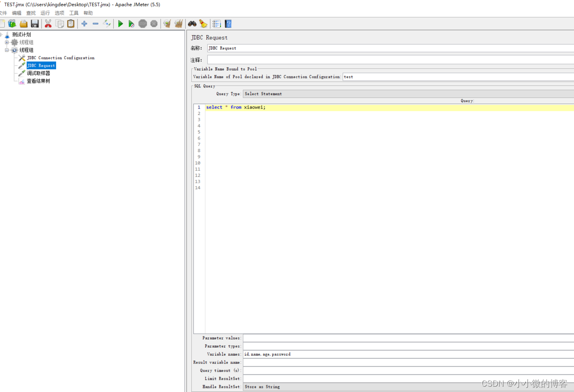Screen dimensions: 574x392
Task: Click the pool variable name field containing test
Action: click(x=458, y=77)
